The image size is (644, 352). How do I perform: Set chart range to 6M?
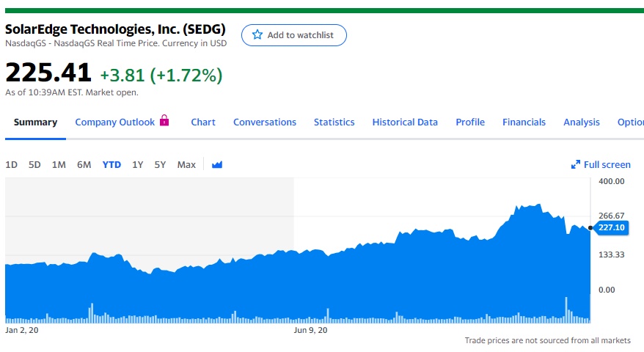pos(84,165)
